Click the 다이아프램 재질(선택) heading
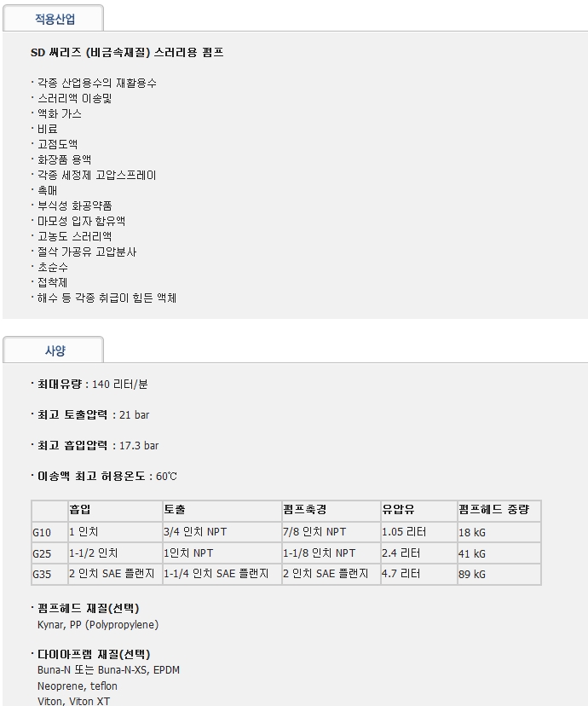 pyautogui.click(x=88, y=655)
